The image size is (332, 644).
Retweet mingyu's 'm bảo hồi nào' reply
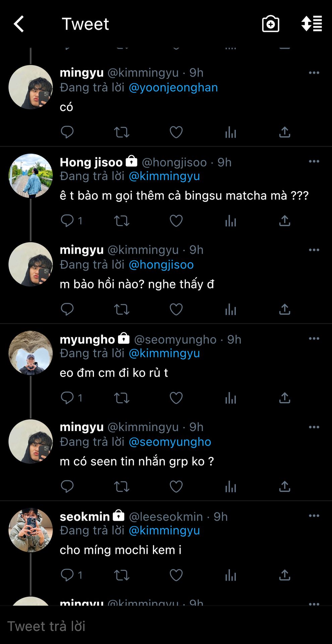click(x=121, y=309)
